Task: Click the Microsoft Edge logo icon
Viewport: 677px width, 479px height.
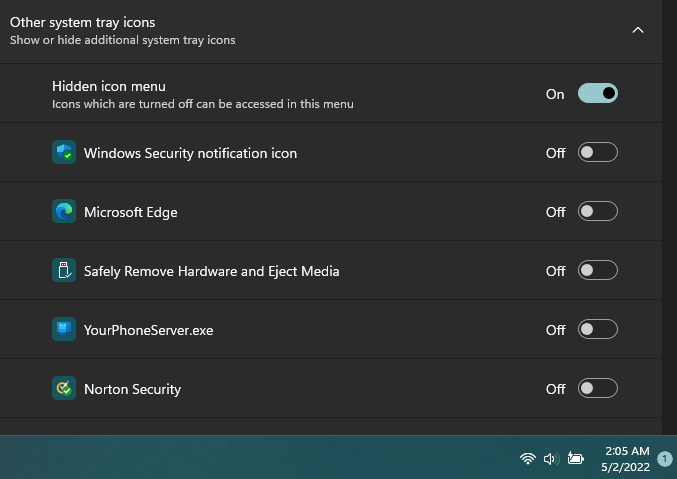Action: click(64, 212)
